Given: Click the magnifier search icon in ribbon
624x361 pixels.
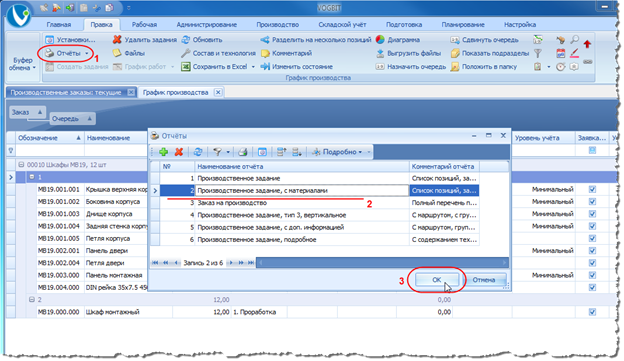Looking at the screenshot, I should pos(574,39).
